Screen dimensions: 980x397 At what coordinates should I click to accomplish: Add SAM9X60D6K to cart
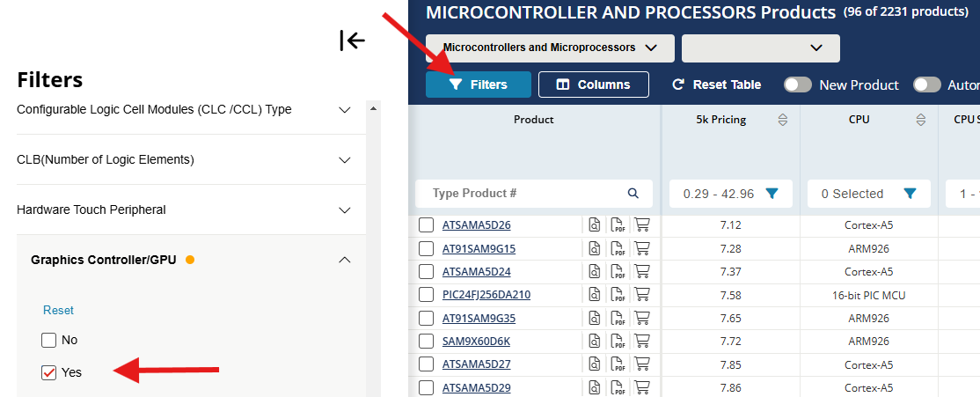click(642, 342)
